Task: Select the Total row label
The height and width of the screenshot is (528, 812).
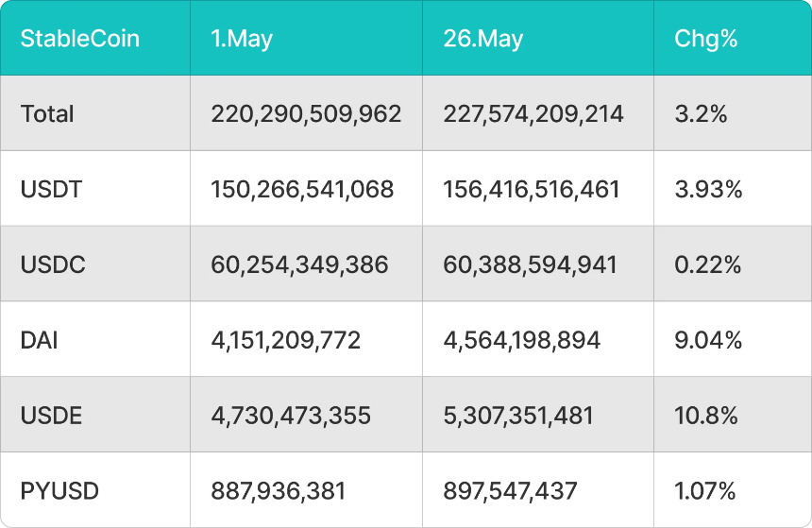Action: pyautogui.click(x=47, y=114)
